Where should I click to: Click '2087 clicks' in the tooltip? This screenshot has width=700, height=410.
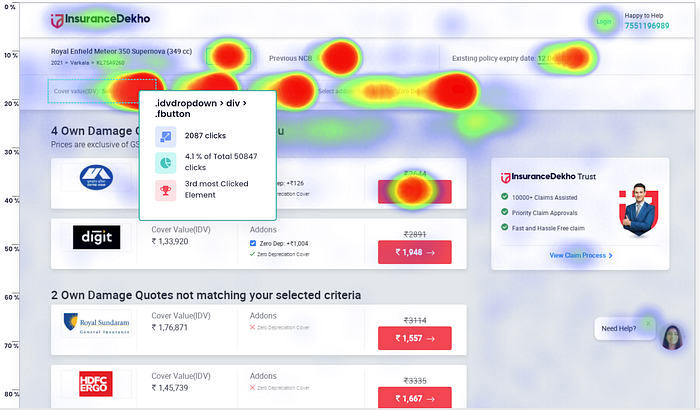click(205, 136)
